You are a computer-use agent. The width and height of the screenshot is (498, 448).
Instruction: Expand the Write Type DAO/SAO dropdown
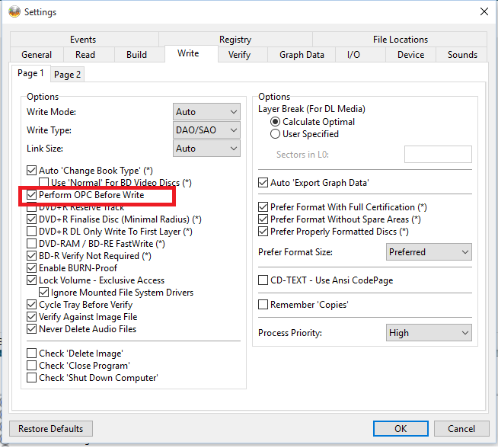(206, 130)
